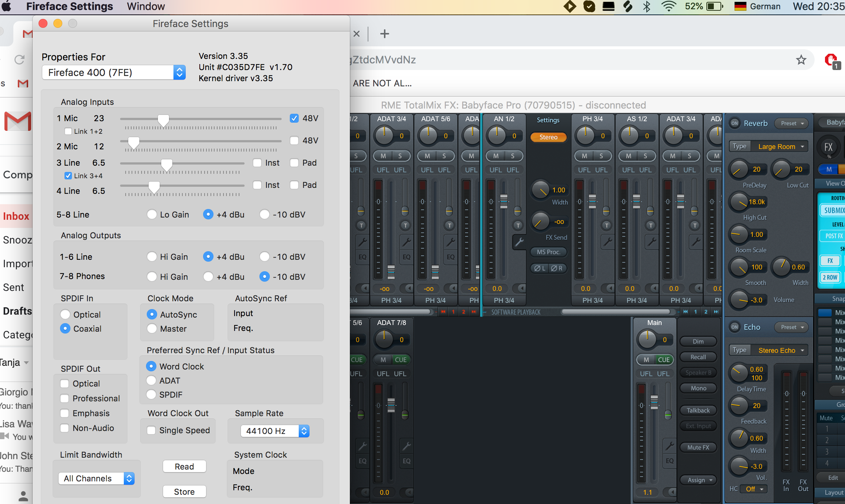Image resolution: width=845 pixels, height=504 pixels.
Task: Open a new browser tab with plus icon
Action: (x=385, y=34)
